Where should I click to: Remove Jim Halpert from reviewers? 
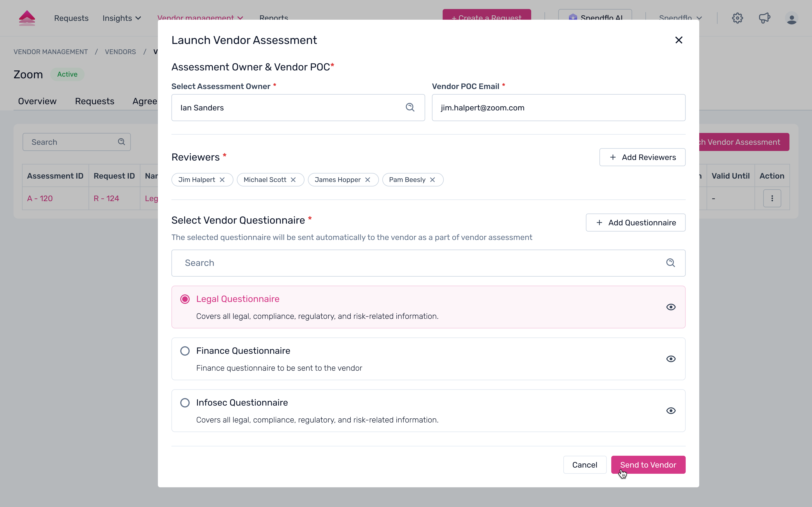pyautogui.click(x=222, y=180)
